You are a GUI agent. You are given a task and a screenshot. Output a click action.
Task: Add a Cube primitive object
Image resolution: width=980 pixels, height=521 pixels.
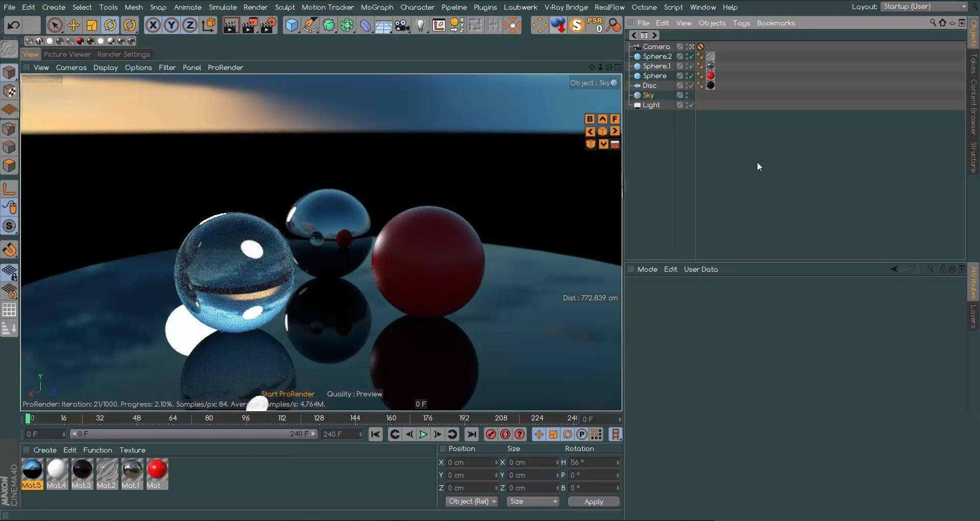pyautogui.click(x=291, y=25)
